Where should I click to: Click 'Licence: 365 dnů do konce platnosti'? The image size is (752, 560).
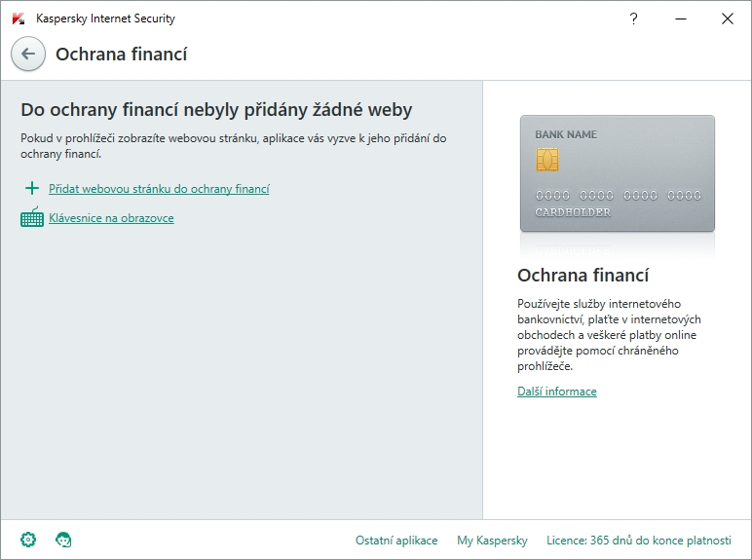coord(639,541)
